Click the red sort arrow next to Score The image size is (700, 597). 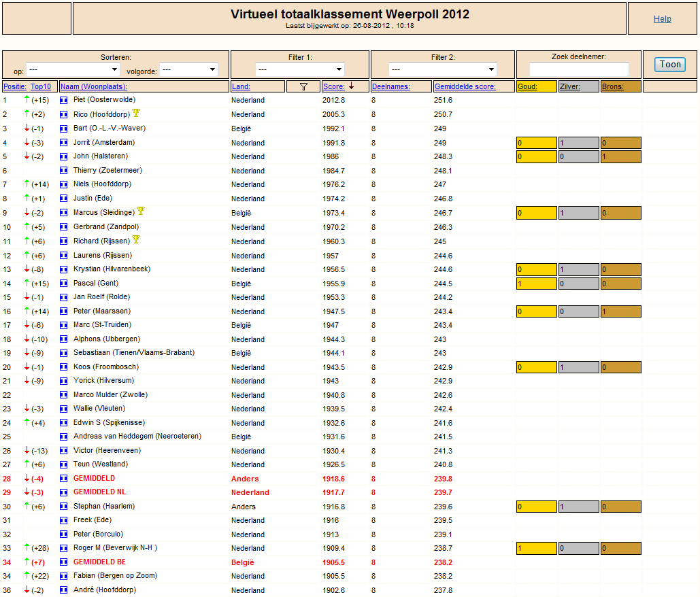pos(351,86)
